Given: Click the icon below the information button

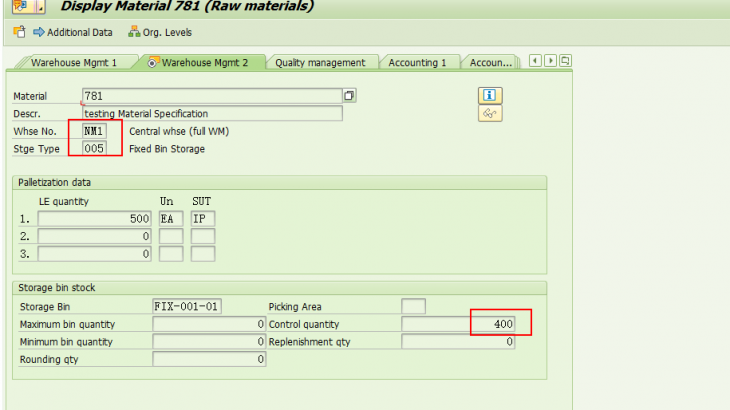Looking at the screenshot, I should point(490,113).
